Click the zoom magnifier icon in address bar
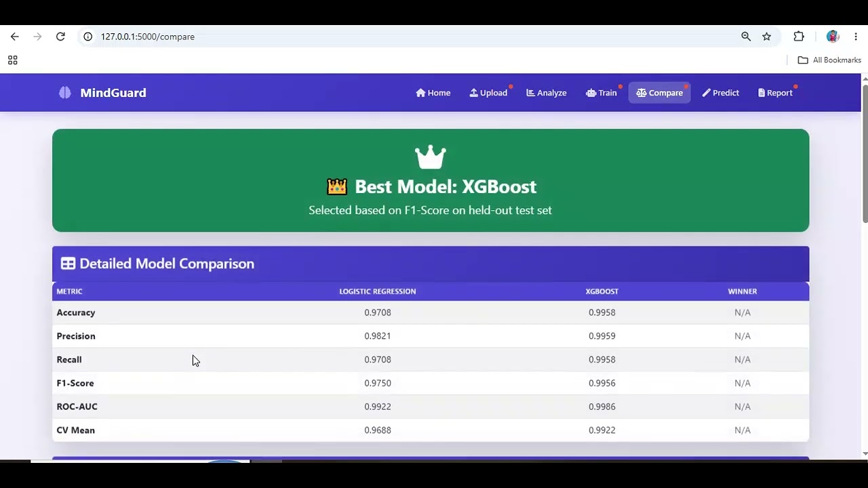 click(746, 37)
